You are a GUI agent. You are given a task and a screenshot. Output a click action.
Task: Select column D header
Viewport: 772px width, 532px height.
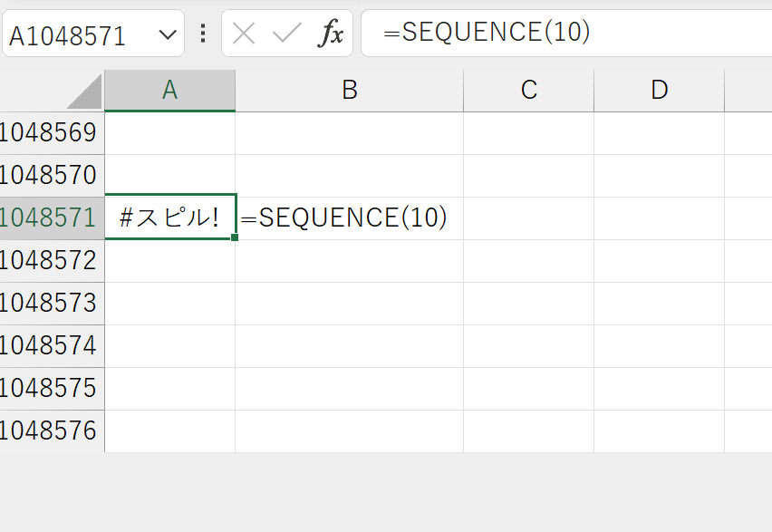660,90
